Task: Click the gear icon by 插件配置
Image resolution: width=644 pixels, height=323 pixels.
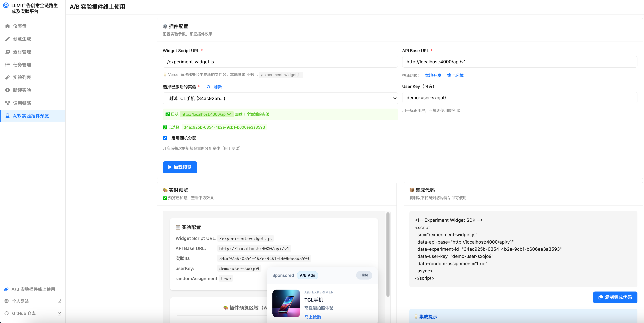Action: 165,26
